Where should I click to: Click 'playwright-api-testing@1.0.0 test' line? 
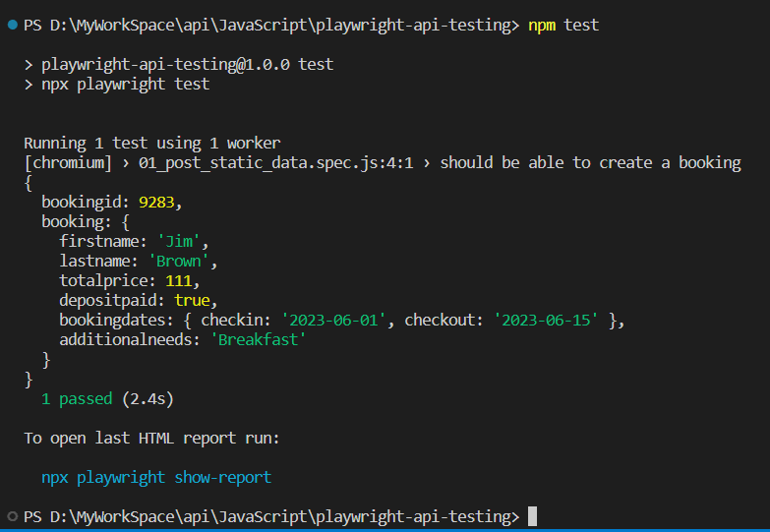[188, 64]
